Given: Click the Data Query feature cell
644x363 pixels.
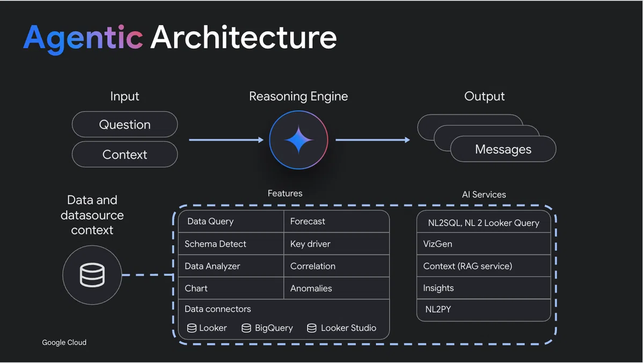Looking at the screenshot, I should (x=231, y=221).
